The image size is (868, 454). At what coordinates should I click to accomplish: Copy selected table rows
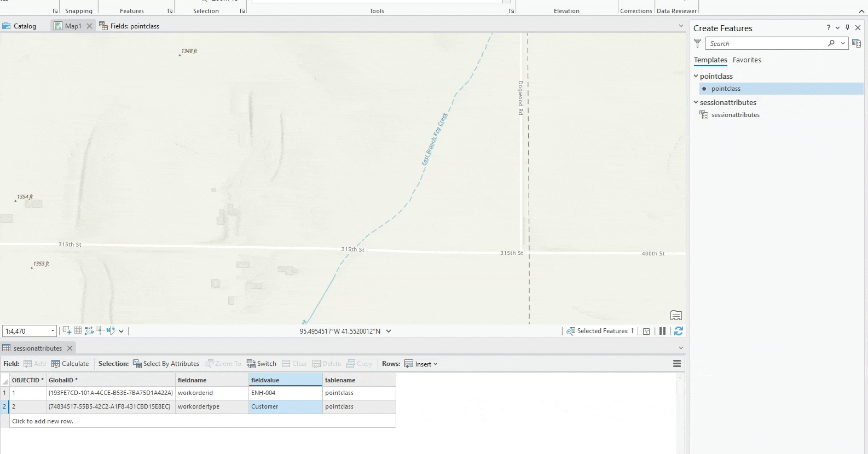(x=359, y=364)
